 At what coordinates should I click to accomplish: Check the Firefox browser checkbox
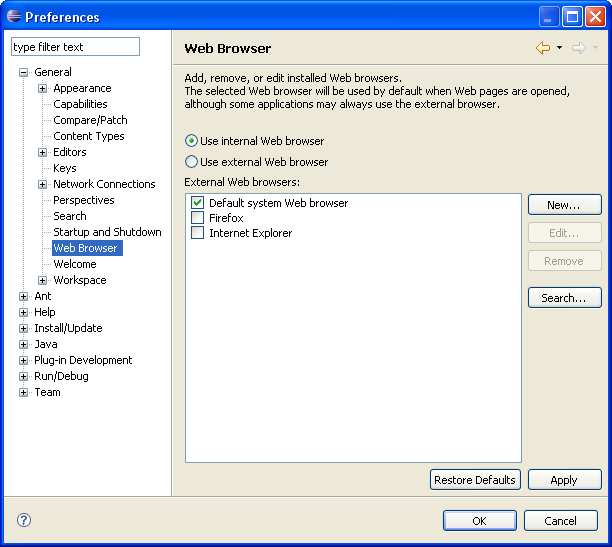coord(197,217)
